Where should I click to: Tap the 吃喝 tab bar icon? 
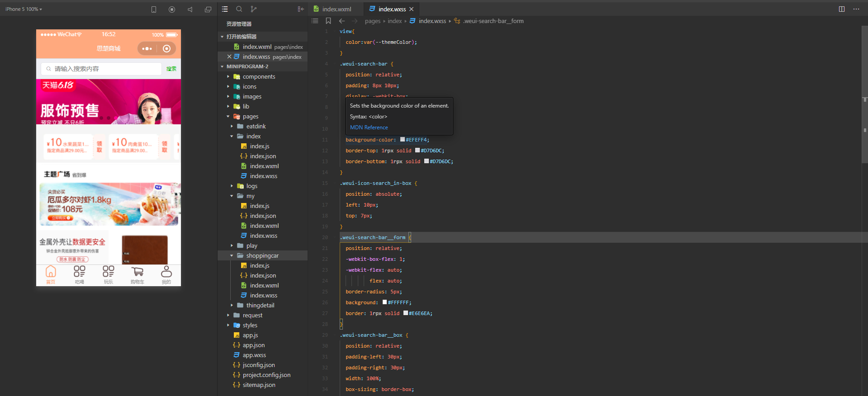80,274
